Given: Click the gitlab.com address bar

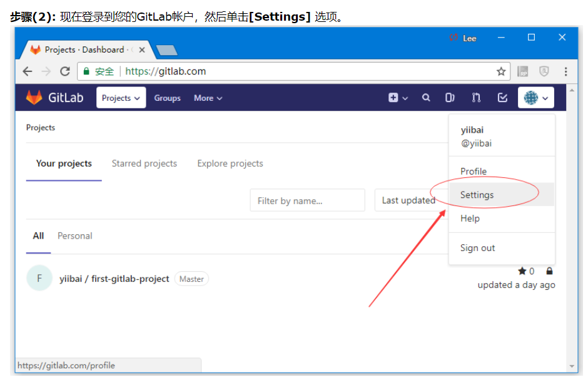Looking at the screenshot, I should pyautogui.click(x=293, y=71).
